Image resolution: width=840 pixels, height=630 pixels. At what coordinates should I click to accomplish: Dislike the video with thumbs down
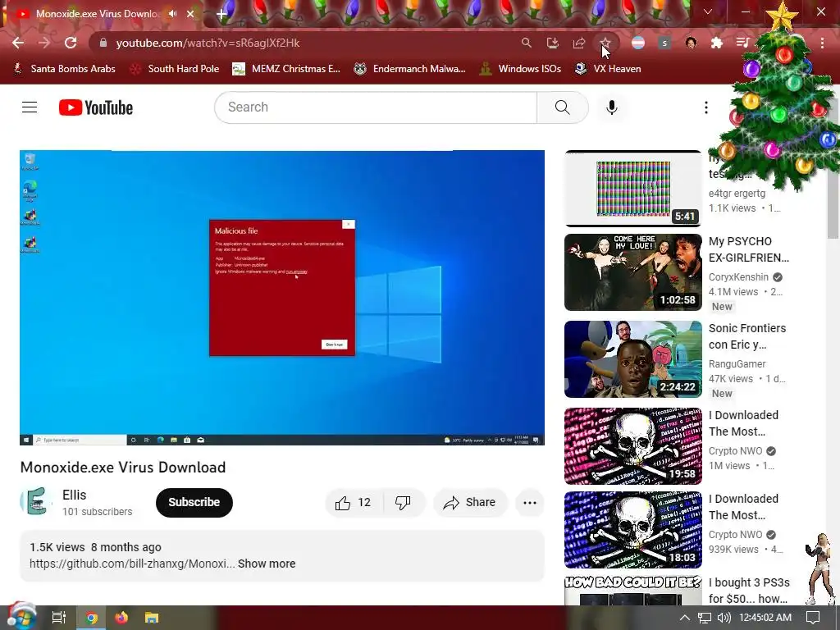point(403,503)
